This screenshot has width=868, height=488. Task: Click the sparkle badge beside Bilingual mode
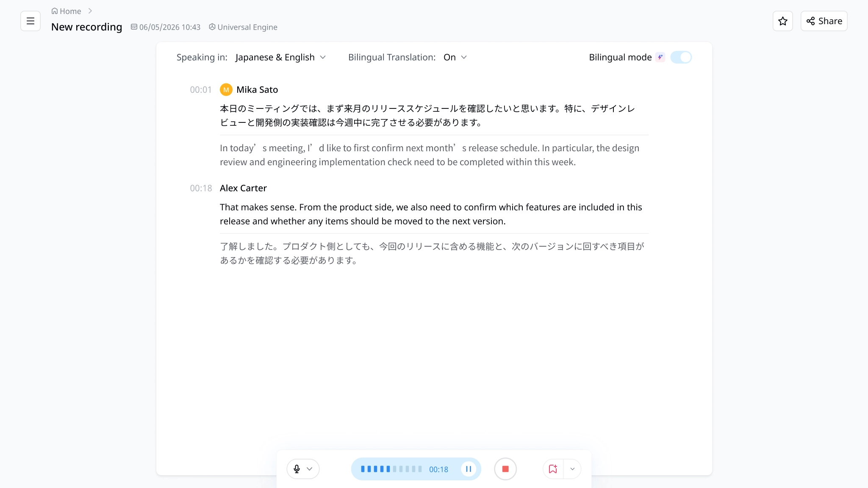660,57
